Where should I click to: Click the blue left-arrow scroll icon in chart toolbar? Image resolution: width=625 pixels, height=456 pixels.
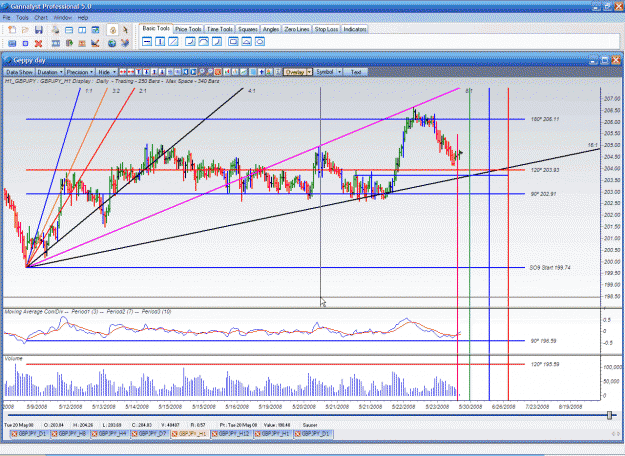(x=185, y=72)
